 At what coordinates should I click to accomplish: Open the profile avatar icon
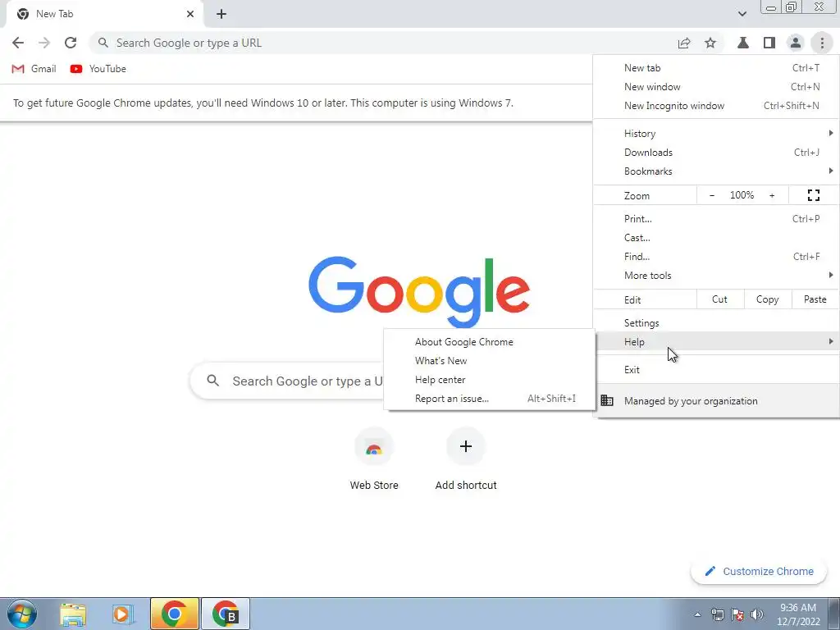point(796,43)
